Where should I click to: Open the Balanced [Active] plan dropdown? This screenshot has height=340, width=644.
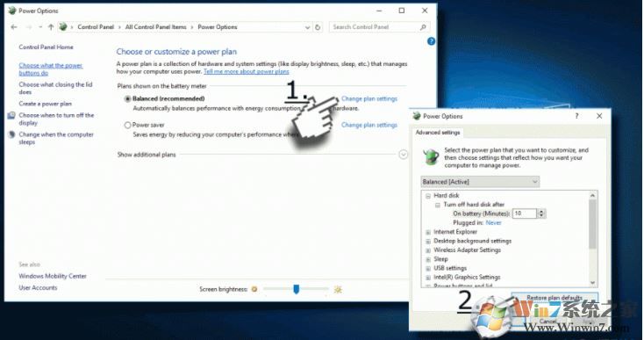click(480, 182)
